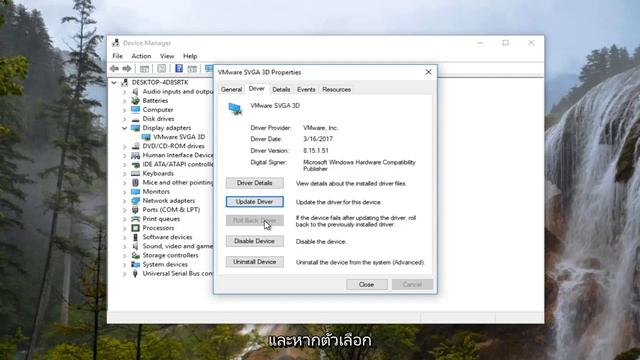640x360 pixels.
Task: Switch to the Events tab
Action: click(x=306, y=89)
